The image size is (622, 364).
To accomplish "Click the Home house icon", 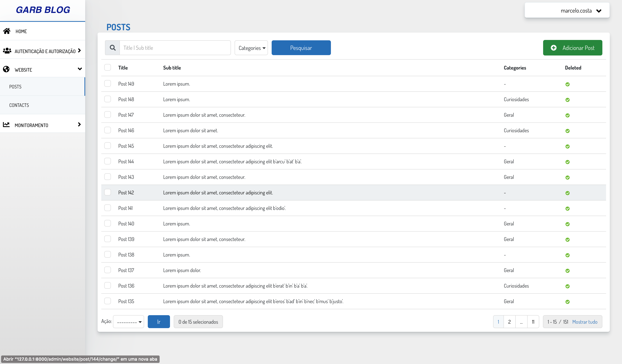I will (x=7, y=31).
